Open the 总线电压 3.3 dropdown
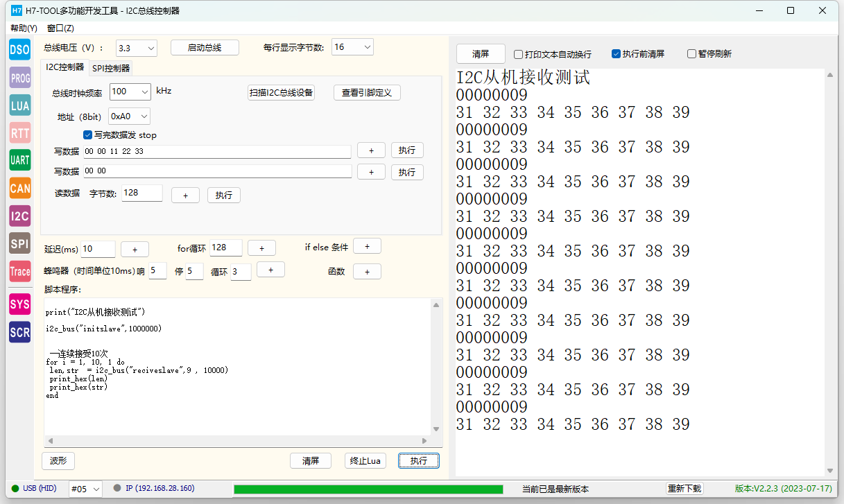Viewport: 844px width, 504px height. 136,48
